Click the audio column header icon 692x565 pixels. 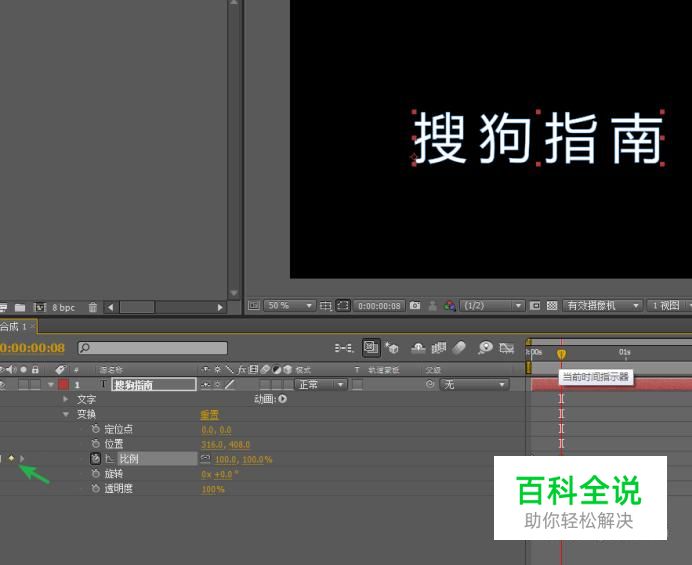(x=11, y=369)
